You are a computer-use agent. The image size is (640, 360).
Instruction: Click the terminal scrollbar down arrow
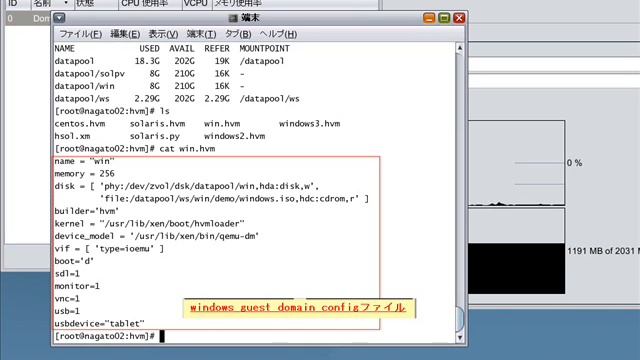coord(460,338)
